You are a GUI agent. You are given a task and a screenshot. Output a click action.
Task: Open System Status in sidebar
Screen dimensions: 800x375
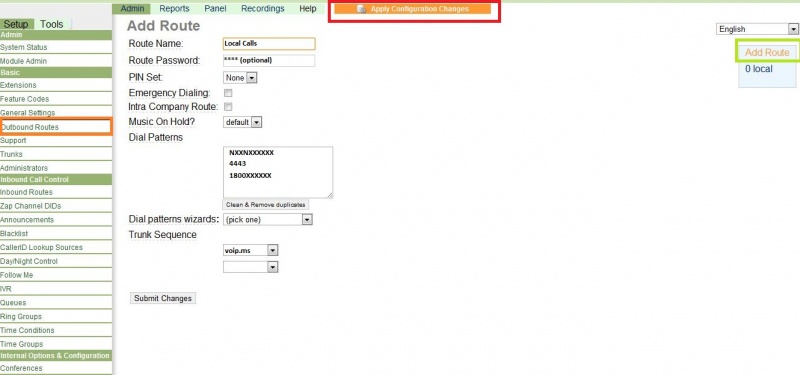pyautogui.click(x=56, y=47)
